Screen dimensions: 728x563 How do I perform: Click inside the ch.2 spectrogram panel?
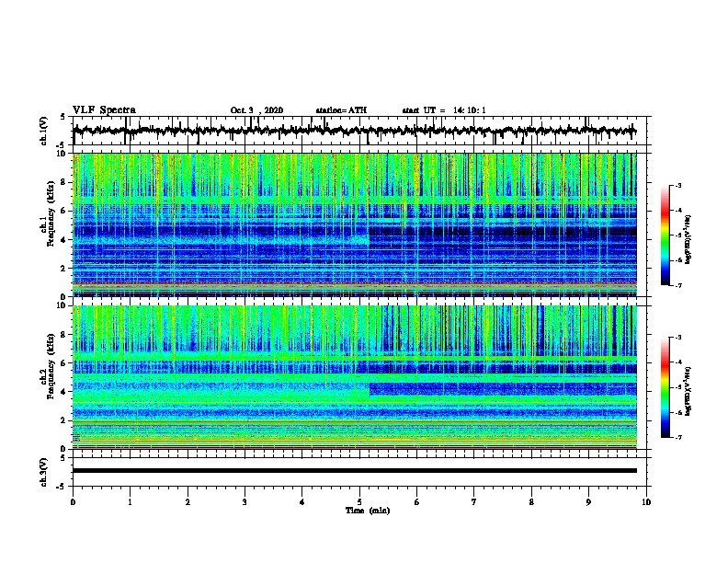pyautogui.click(x=354, y=377)
